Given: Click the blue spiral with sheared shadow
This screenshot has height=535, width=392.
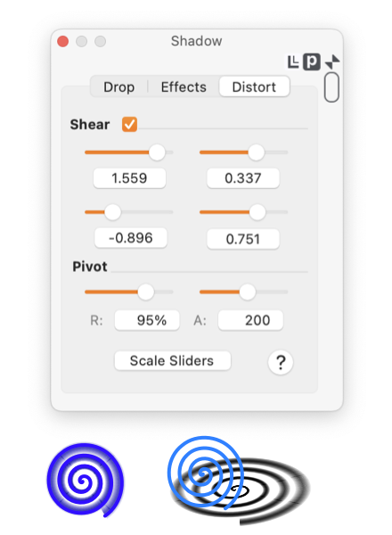Looking at the screenshot, I should click(239, 481).
